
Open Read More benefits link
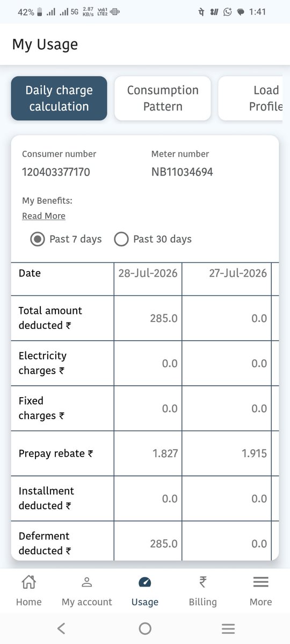coord(44,216)
